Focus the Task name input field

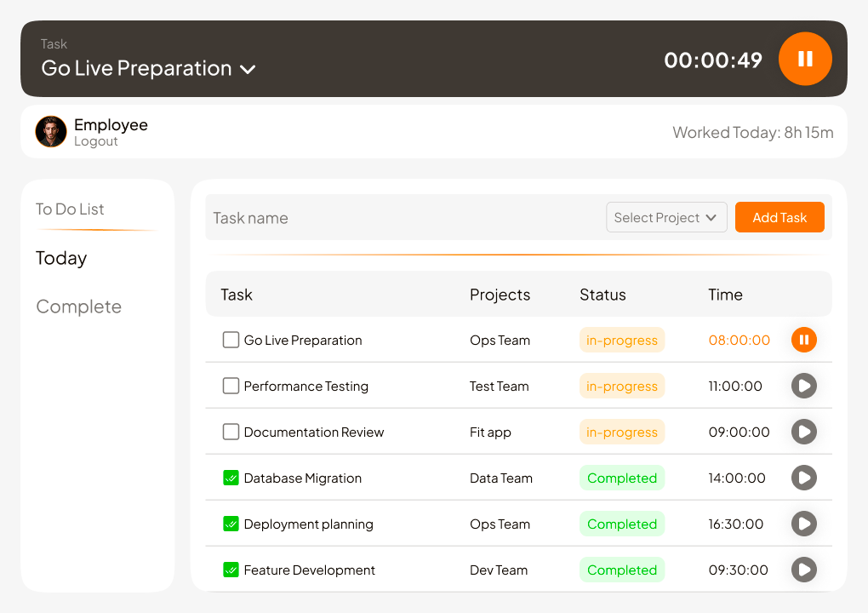click(x=400, y=218)
